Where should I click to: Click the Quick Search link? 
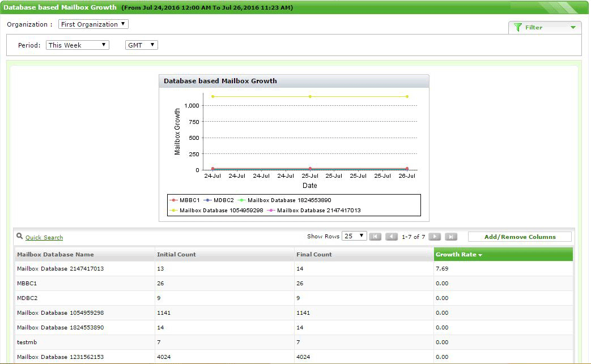44,238
